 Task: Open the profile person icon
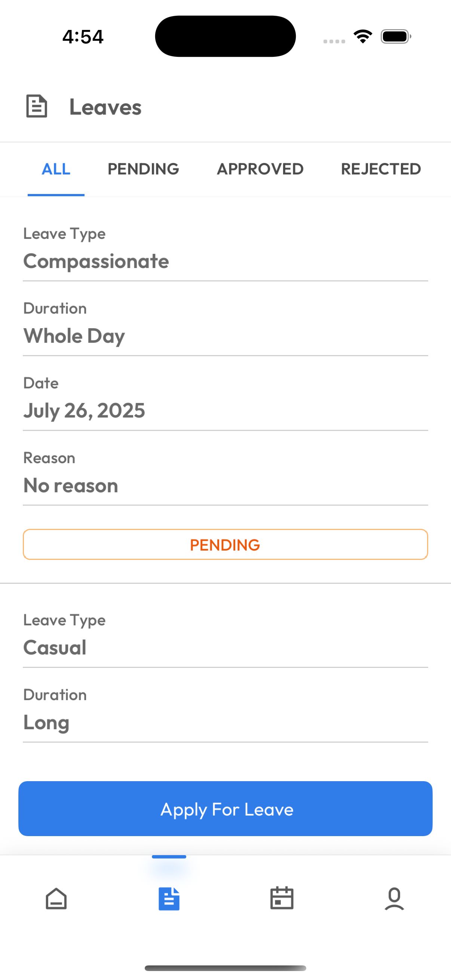pos(394,899)
